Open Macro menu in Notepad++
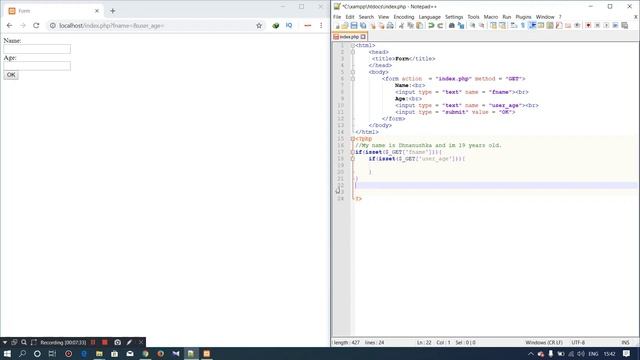640x360 pixels. 491,17
